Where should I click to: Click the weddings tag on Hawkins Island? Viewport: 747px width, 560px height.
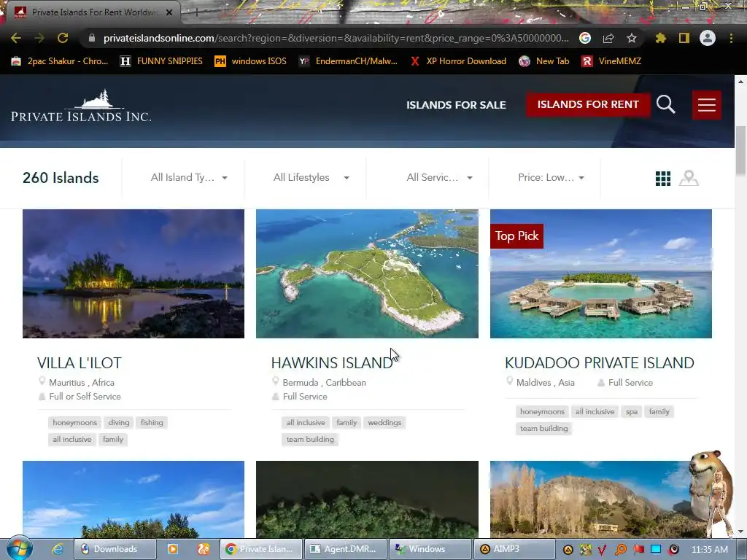tap(384, 422)
